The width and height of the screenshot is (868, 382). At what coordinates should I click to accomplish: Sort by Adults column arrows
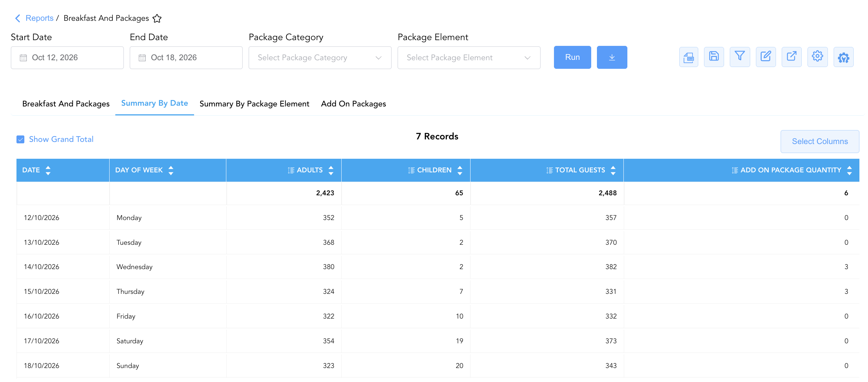coord(331,170)
